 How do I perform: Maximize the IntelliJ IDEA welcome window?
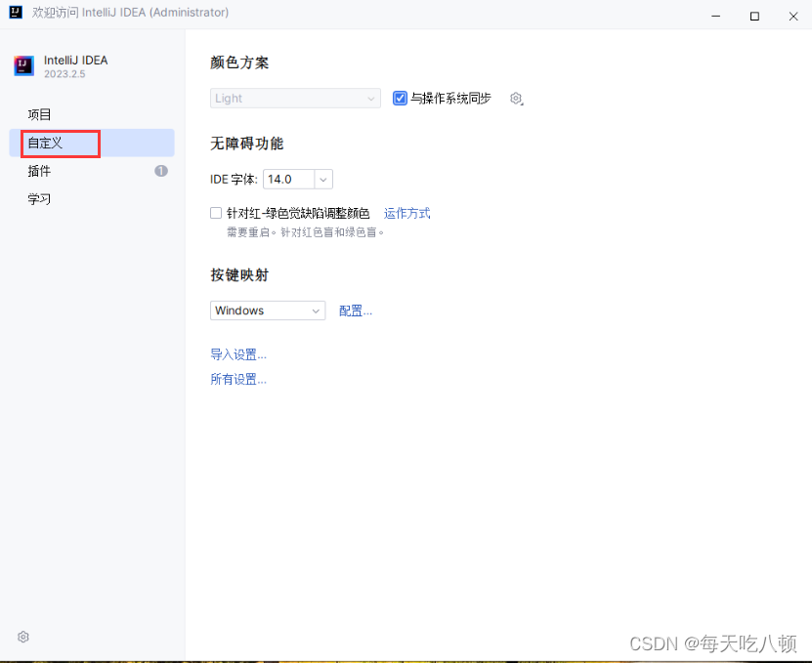(x=754, y=16)
